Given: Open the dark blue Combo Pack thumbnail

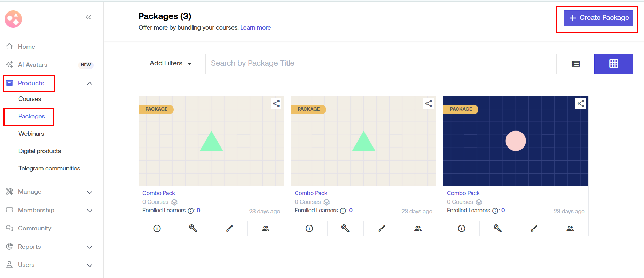Looking at the screenshot, I should click(x=516, y=141).
